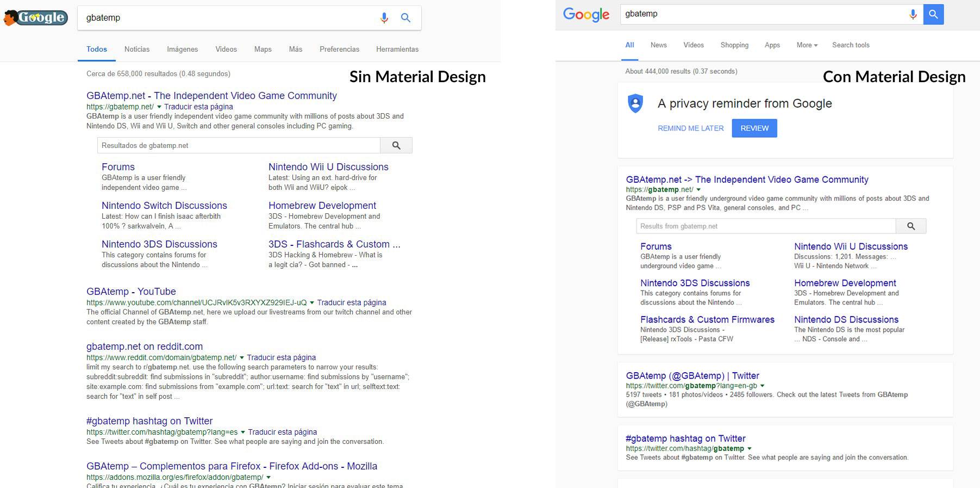Click the magnifier search icon in left search bar
The image size is (980, 488).
405,18
